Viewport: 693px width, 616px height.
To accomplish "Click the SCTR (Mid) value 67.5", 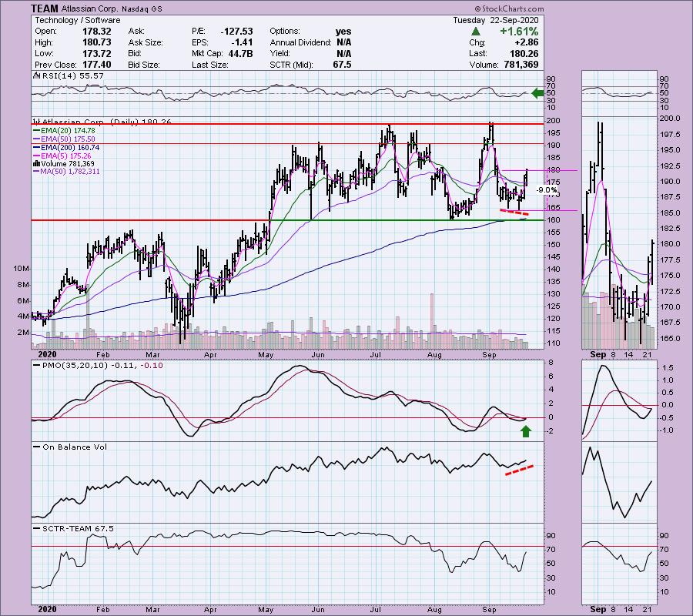I will (342, 65).
